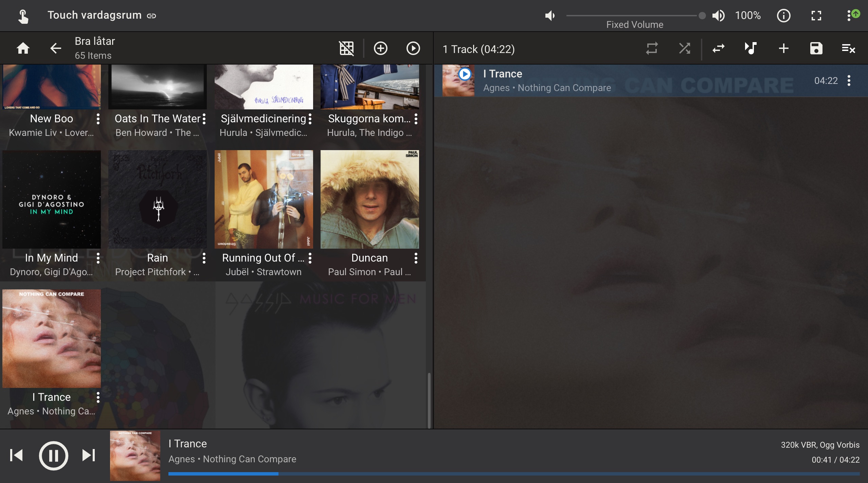Pause the playing track
The image size is (868, 483).
53,455
